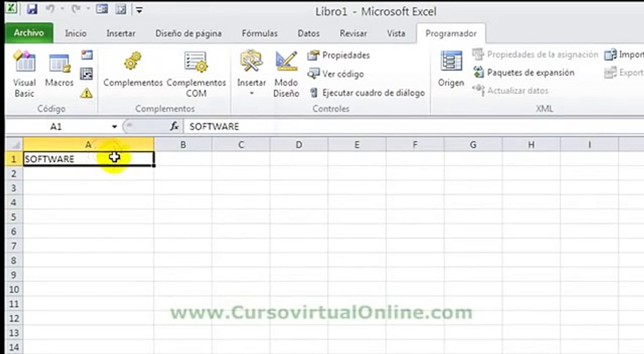Select column B header
644x354 pixels.
pos(183,145)
